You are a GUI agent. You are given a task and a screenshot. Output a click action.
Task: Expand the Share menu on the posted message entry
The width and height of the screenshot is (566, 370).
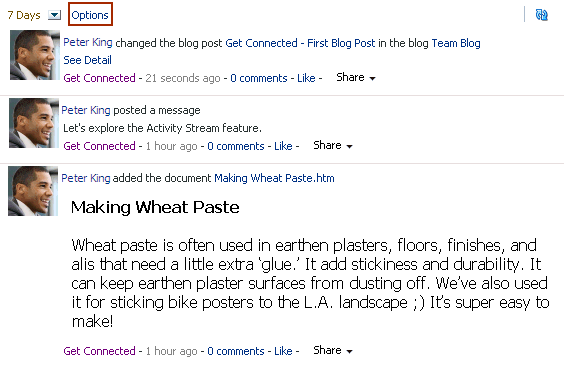click(333, 145)
